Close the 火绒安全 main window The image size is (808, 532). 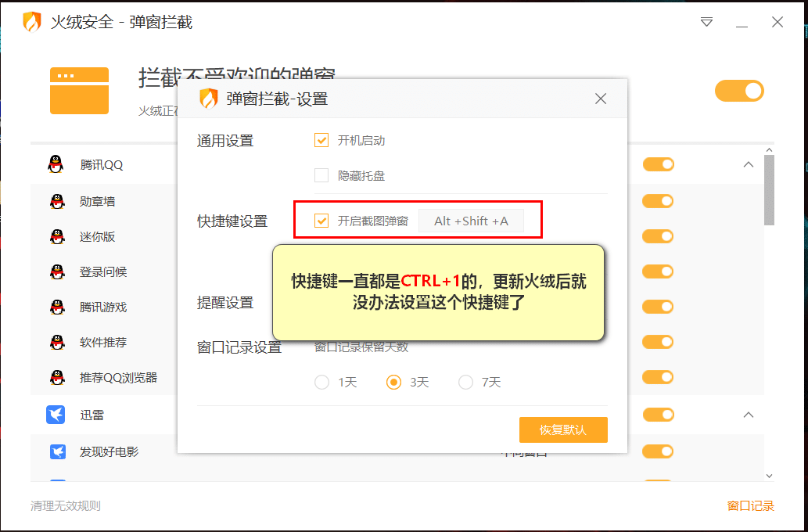tap(777, 22)
